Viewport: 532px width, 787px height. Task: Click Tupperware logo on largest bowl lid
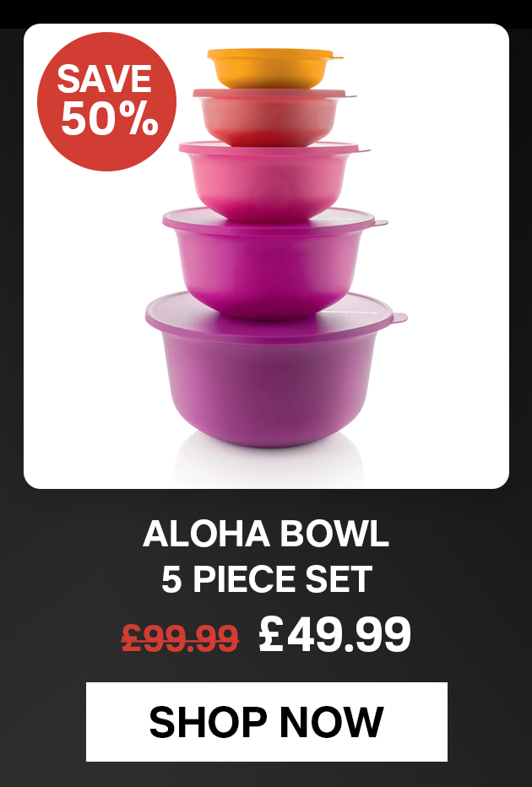click(350, 312)
